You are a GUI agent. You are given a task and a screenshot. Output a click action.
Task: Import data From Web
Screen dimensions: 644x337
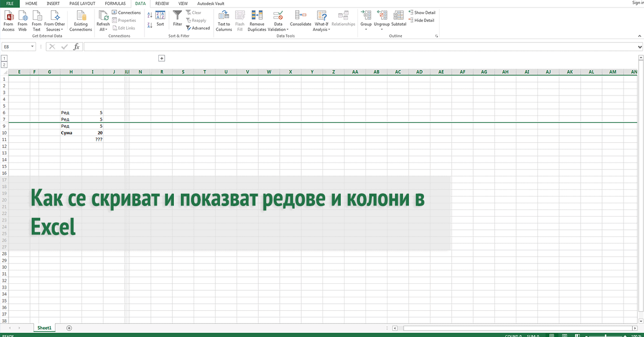23,20
